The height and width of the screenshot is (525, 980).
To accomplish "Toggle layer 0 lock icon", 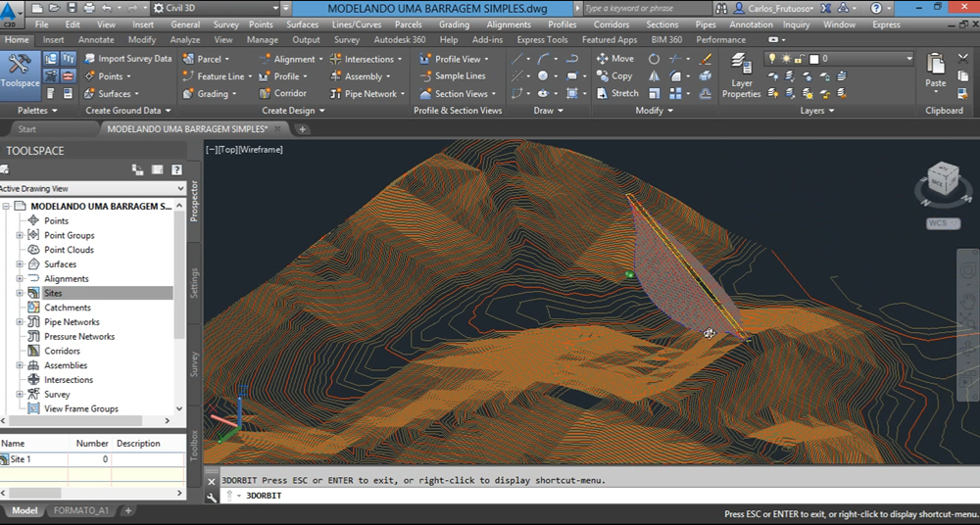I will coord(800,59).
